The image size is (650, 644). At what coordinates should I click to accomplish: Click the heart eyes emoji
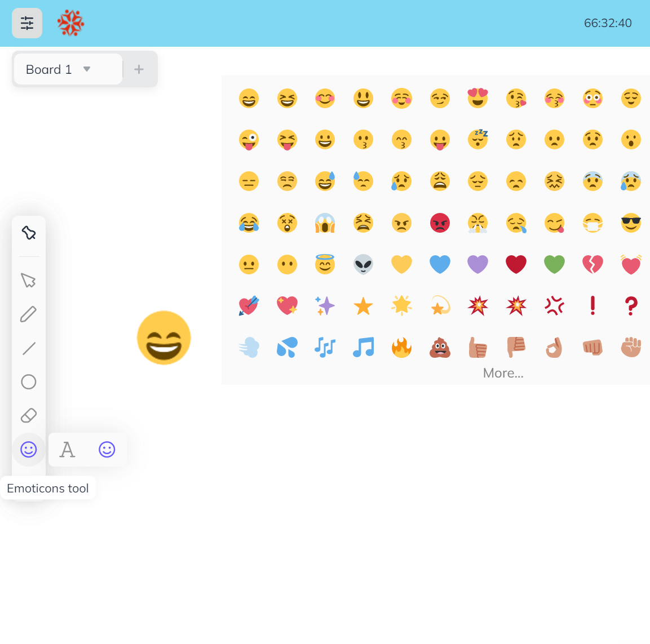[x=478, y=98]
